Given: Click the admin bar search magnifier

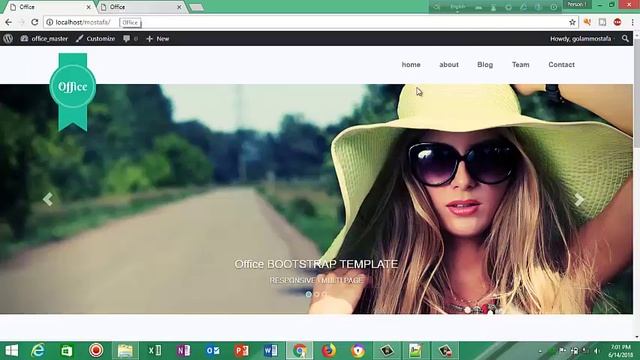Looking at the screenshot, I should tap(625, 39).
